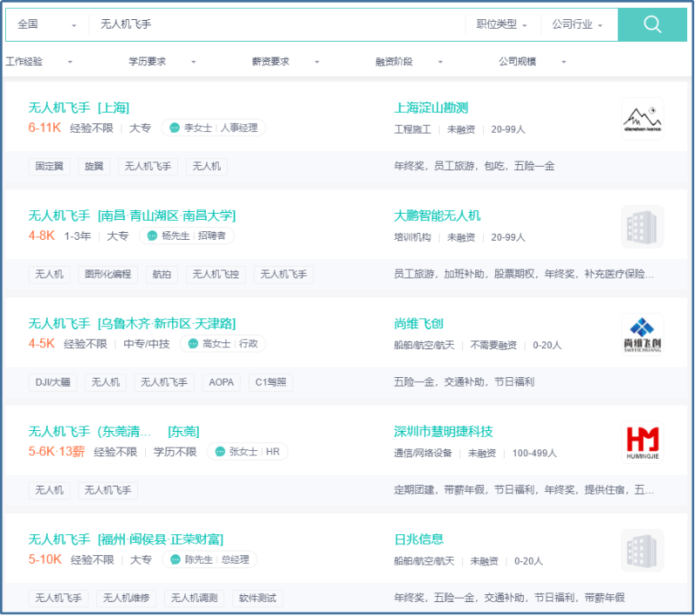Click 通信/网络设备 industry text
The image size is (695, 616).
pyautogui.click(x=423, y=454)
